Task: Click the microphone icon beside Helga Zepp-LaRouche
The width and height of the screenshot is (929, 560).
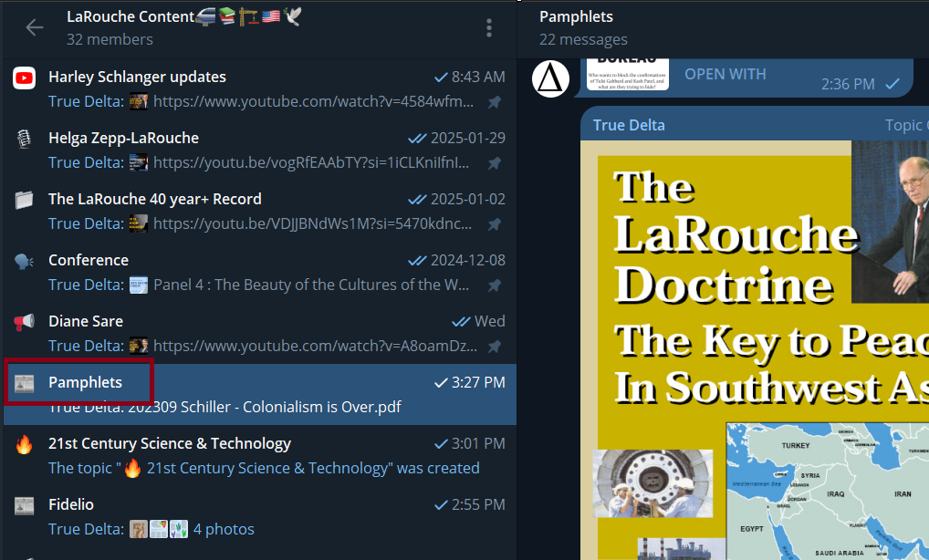Action: 25,140
